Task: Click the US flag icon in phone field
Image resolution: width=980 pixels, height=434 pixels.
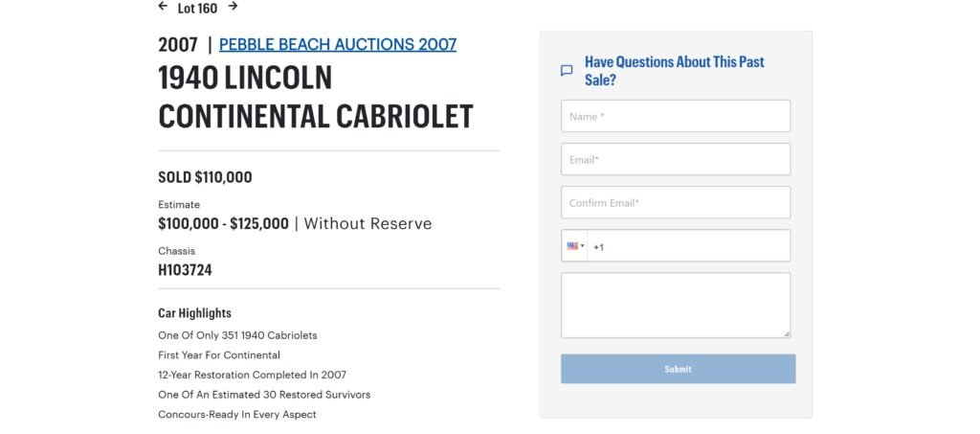Action: pyautogui.click(x=572, y=246)
